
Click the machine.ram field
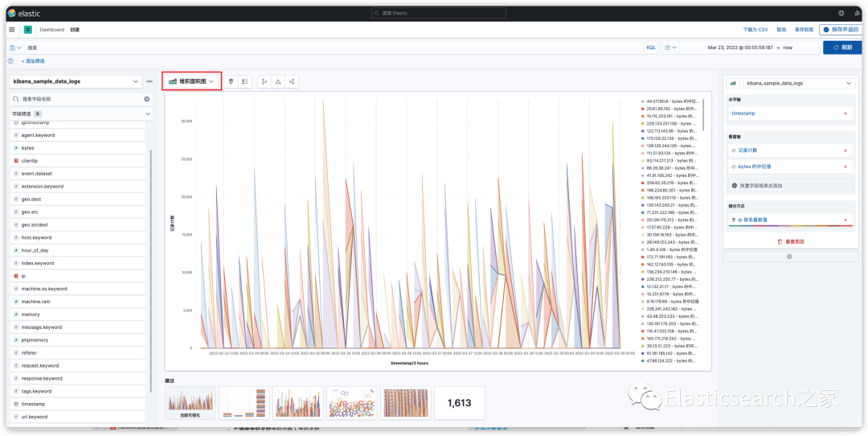(x=78, y=302)
